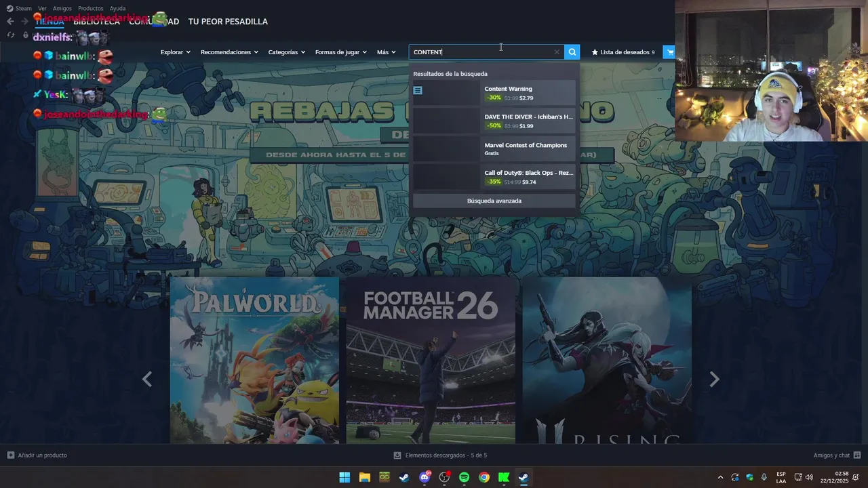Open the shopping cart icon
Image resolution: width=868 pixels, height=488 pixels.
(x=670, y=52)
